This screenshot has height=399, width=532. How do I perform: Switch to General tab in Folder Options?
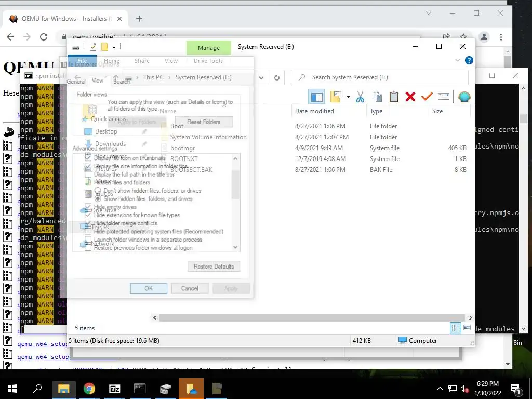[76, 82]
